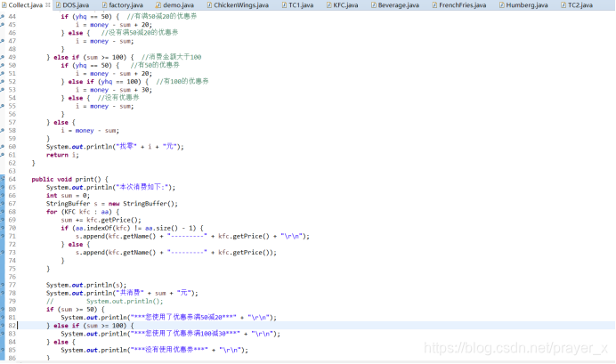Switch to the demo.java tab
This screenshot has width=616, height=364.
pyautogui.click(x=174, y=5)
